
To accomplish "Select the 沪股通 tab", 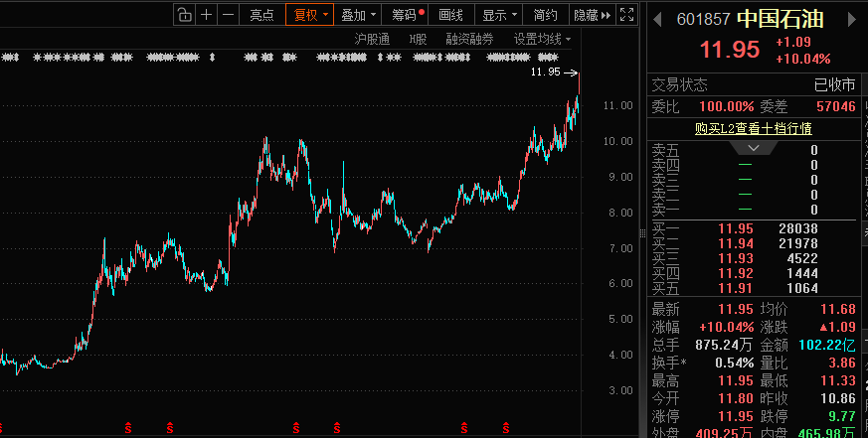I will tap(372, 39).
